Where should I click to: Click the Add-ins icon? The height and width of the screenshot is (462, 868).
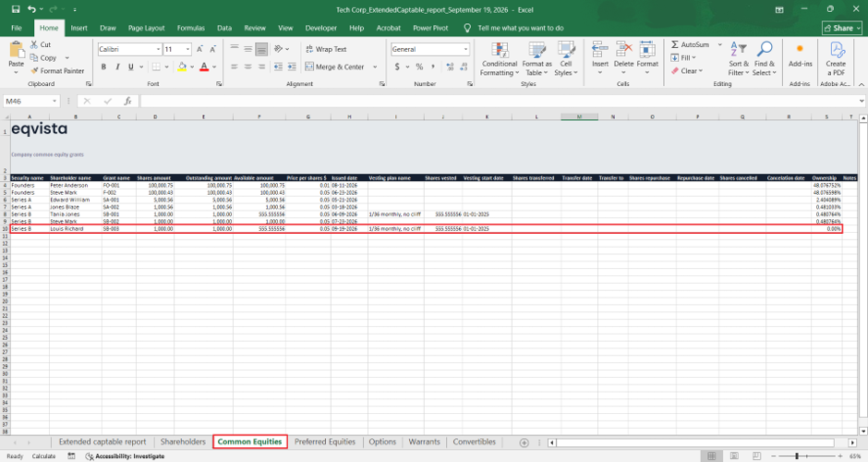pos(800,49)
